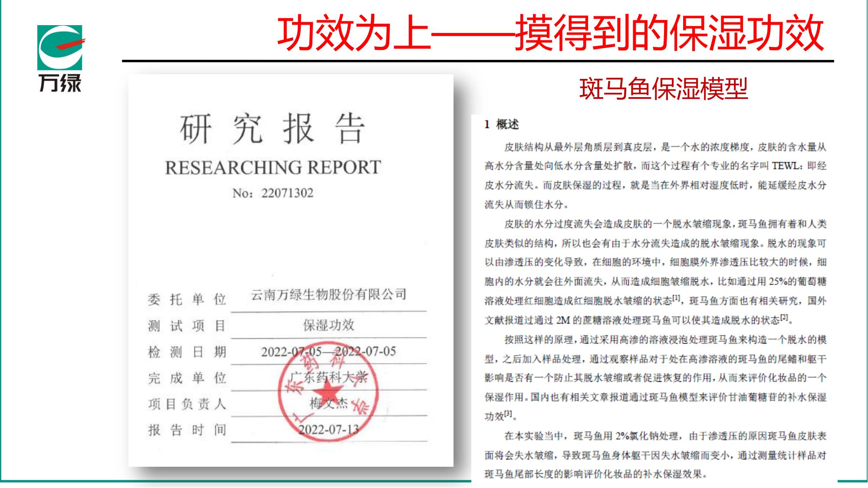This screenshot has height=488, width=868.
Task: Click date range 2022-07-05—2022-07-05
Action: (x=329, y=351)
